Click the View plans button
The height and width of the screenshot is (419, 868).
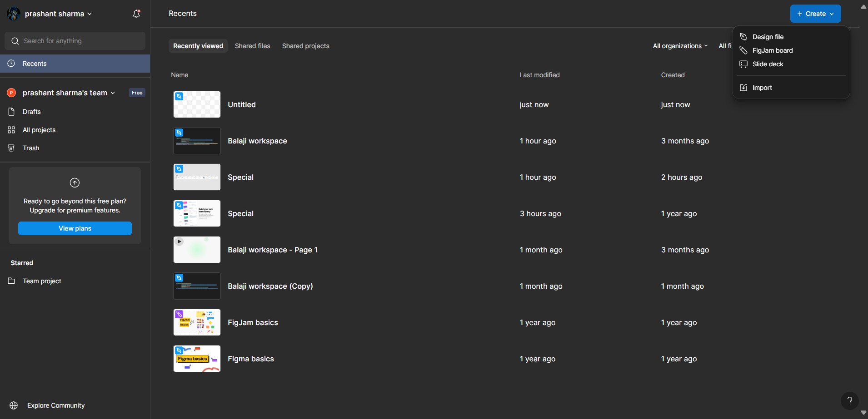pyautogui.click(x=75, y=228)
